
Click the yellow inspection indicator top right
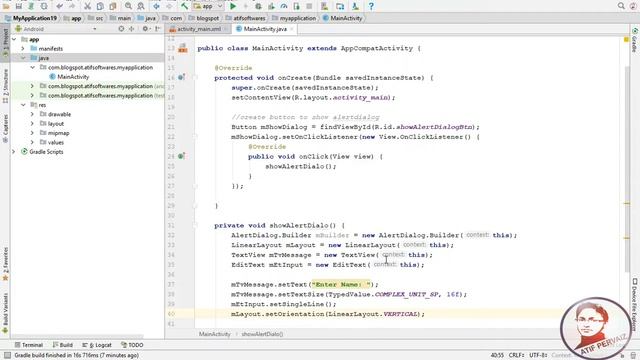click(627, 40)
